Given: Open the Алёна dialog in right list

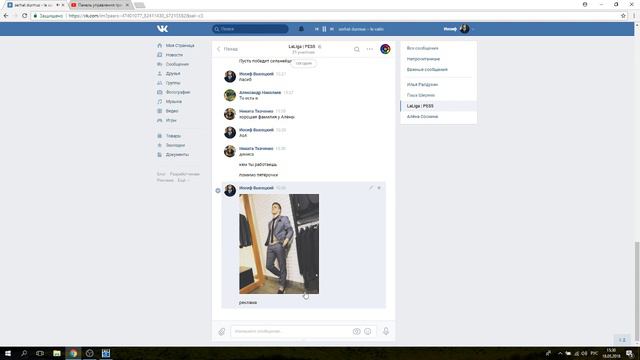Looking at the screenshot, I should click(x=422, y=117).
